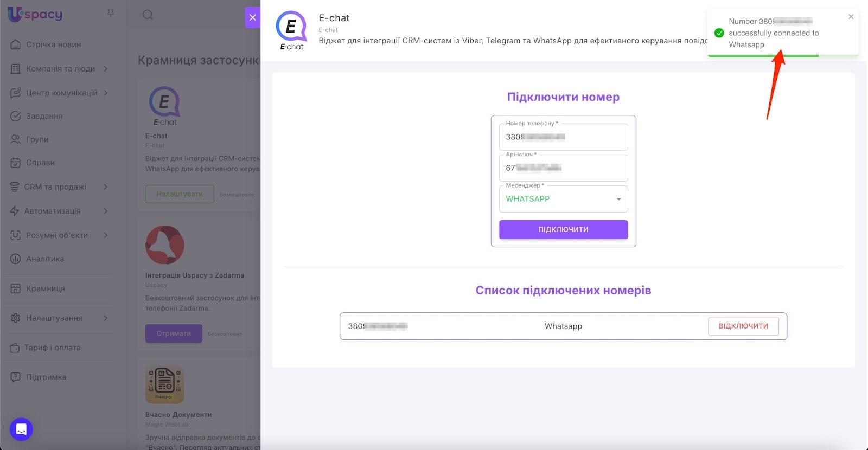868x450 pixels.
Task: Click the Стрічка новин home icon
Action: (x=15, y=44)
